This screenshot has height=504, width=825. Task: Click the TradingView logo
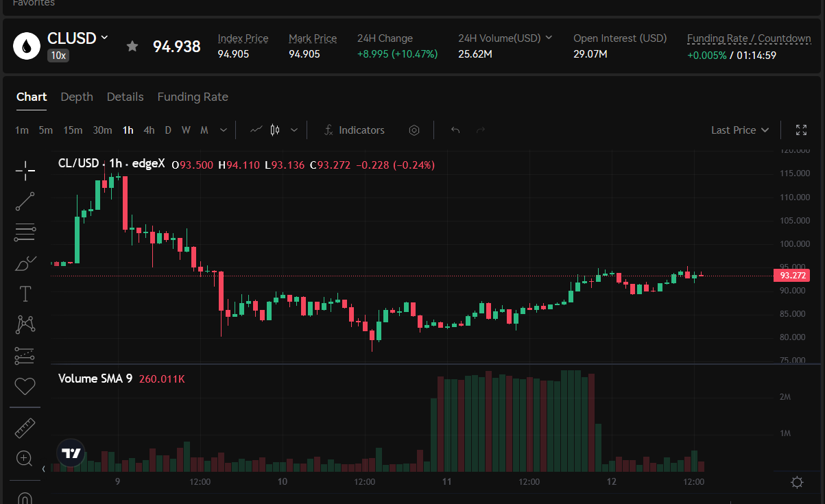tap(71, 453)
